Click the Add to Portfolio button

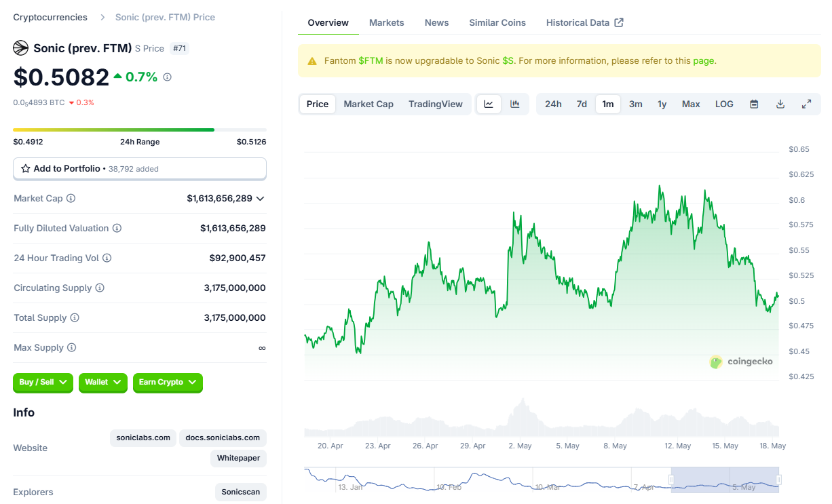click(x=140, y=169)
